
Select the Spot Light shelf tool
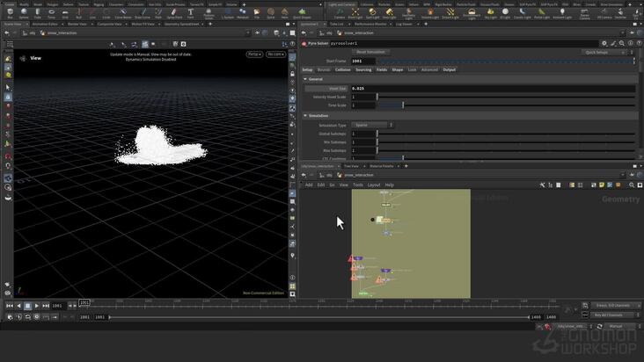[x=372, y=13]
